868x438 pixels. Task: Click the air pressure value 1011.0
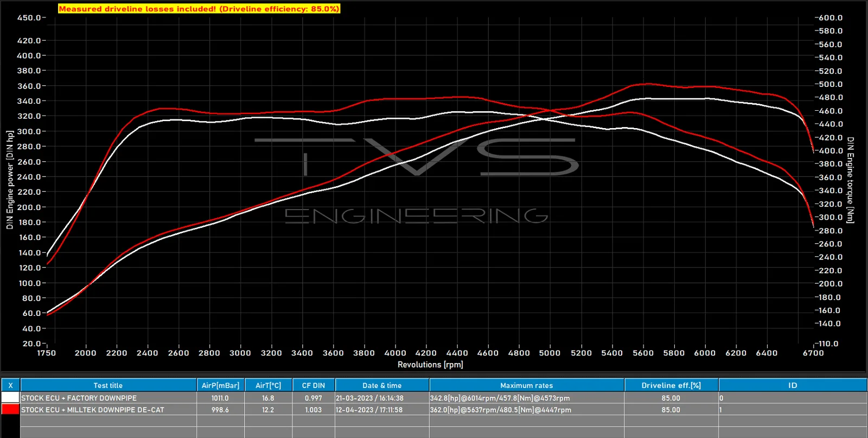pyautogui.click(x=220, y=398)
